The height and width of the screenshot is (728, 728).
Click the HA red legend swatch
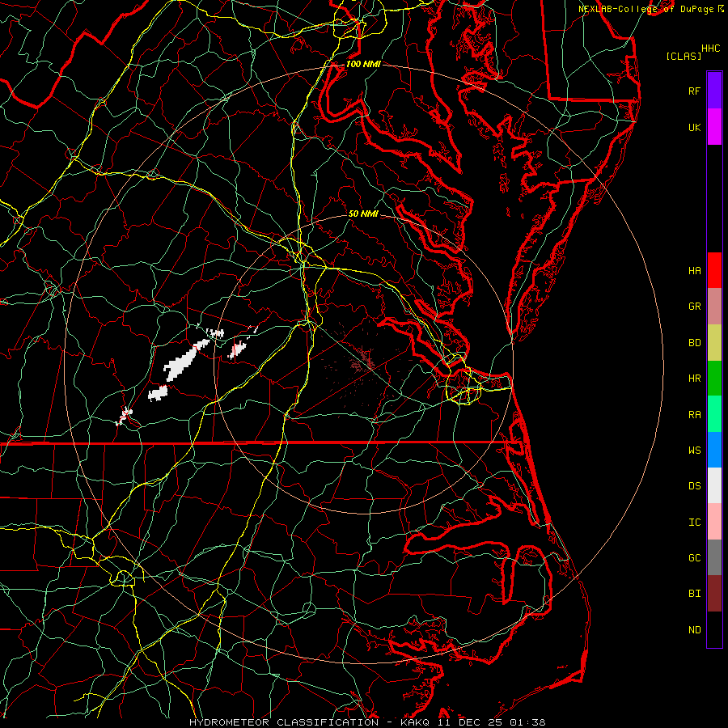coord(714,270)
